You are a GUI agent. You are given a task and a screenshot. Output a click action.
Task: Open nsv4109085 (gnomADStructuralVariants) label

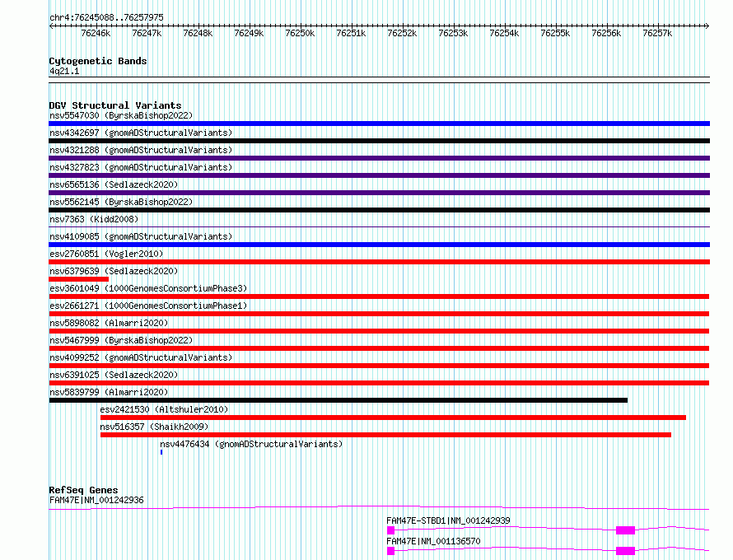[141, 236]
